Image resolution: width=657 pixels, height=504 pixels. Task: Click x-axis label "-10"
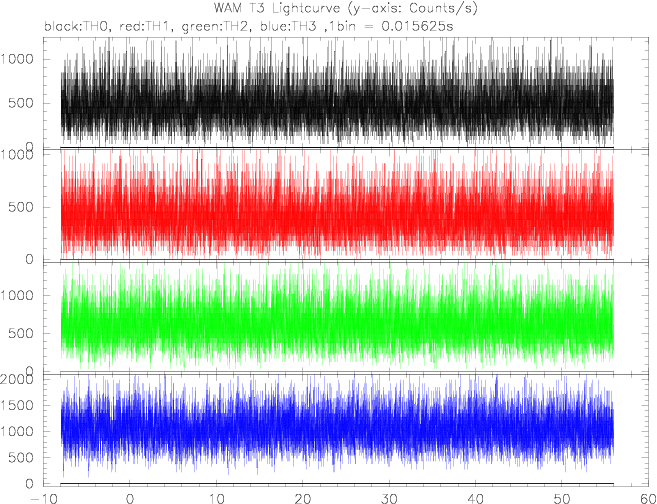tap(43, 498)
